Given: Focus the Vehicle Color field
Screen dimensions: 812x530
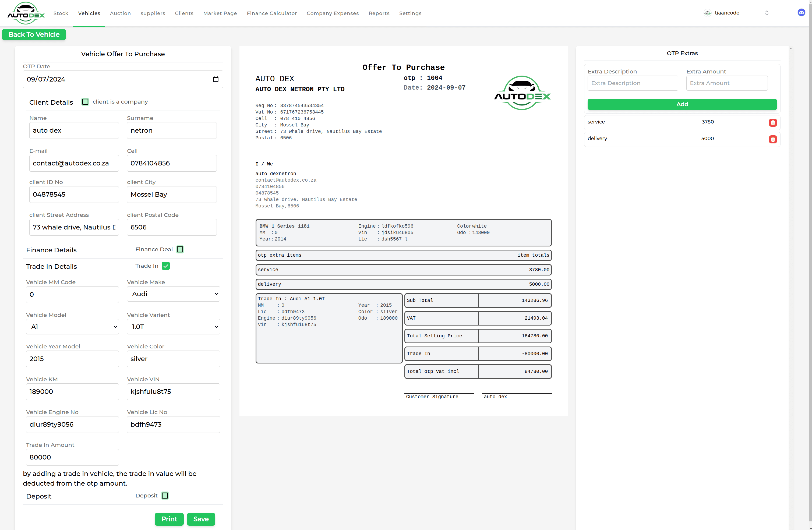Looking at the screenshot, I should click(x=173, y=359).
